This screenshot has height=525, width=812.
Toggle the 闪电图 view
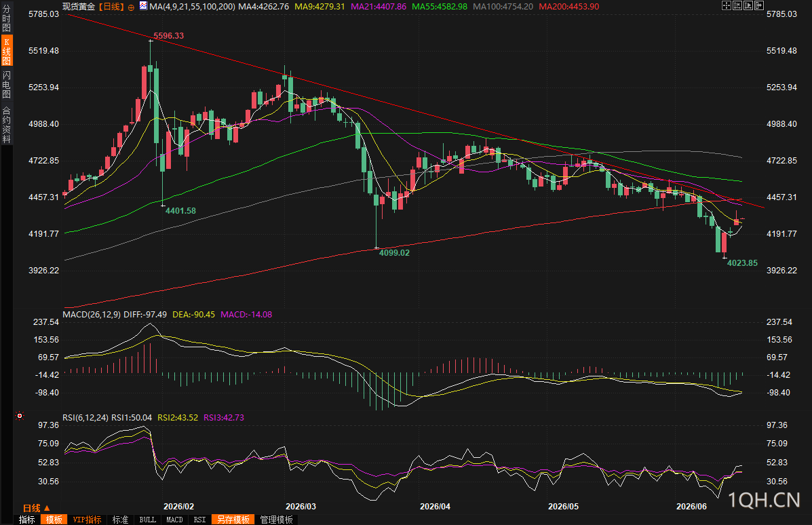(x=7, y=84)
